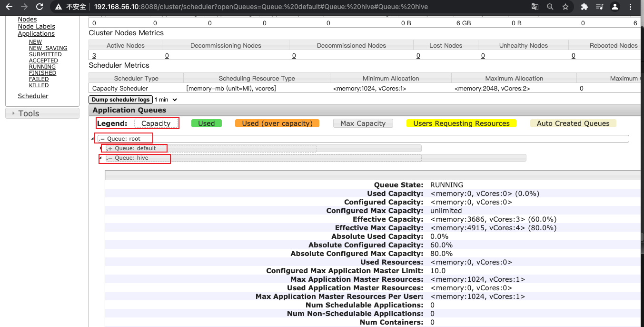This screenshot has height=327, width=644.
Task: Open the Active Nodes count link '3'
Action: (94, 56)
